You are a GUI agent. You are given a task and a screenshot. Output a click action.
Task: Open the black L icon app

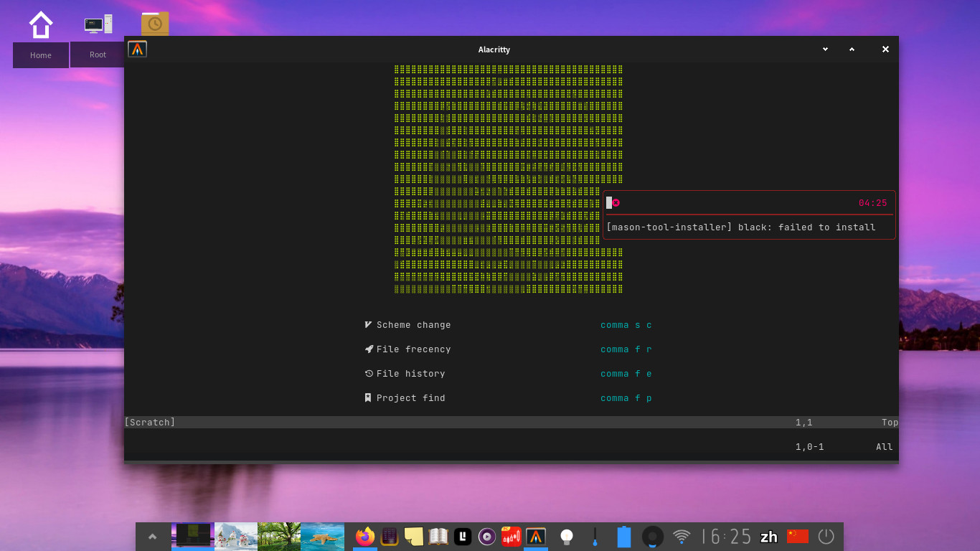pos(463,536)
